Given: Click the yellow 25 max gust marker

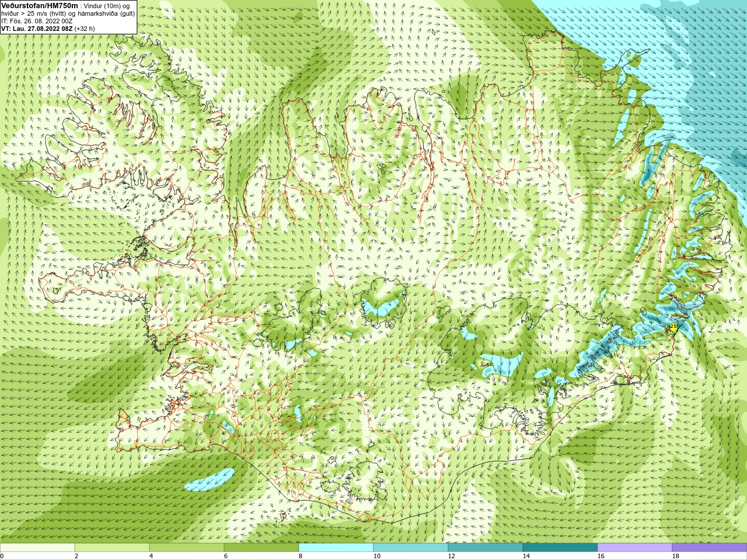Looking at the screenshot, I should coord(673,326).
